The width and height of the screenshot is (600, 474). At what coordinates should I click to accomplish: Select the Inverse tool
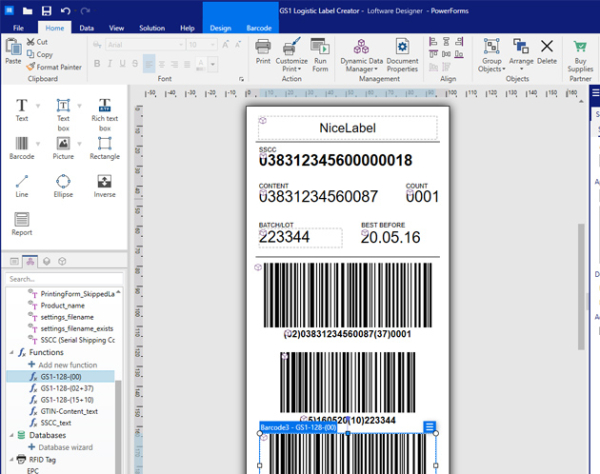tap(104, 186)
